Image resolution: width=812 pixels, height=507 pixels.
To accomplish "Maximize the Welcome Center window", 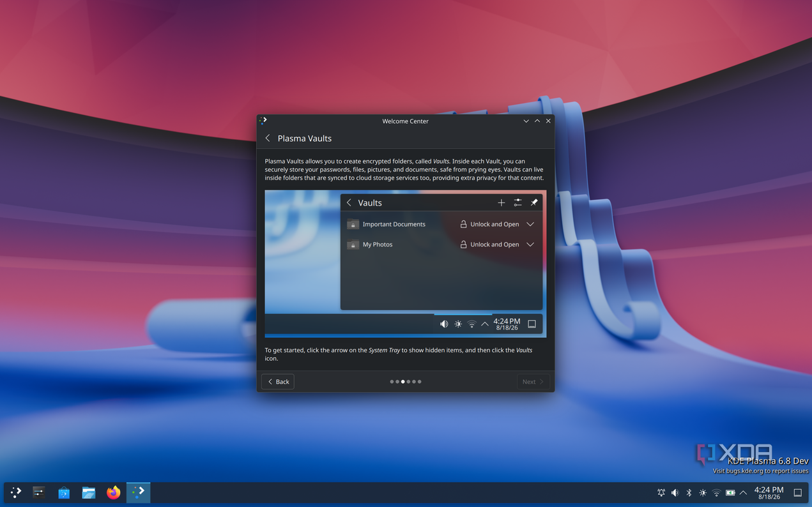I will 537,121.
